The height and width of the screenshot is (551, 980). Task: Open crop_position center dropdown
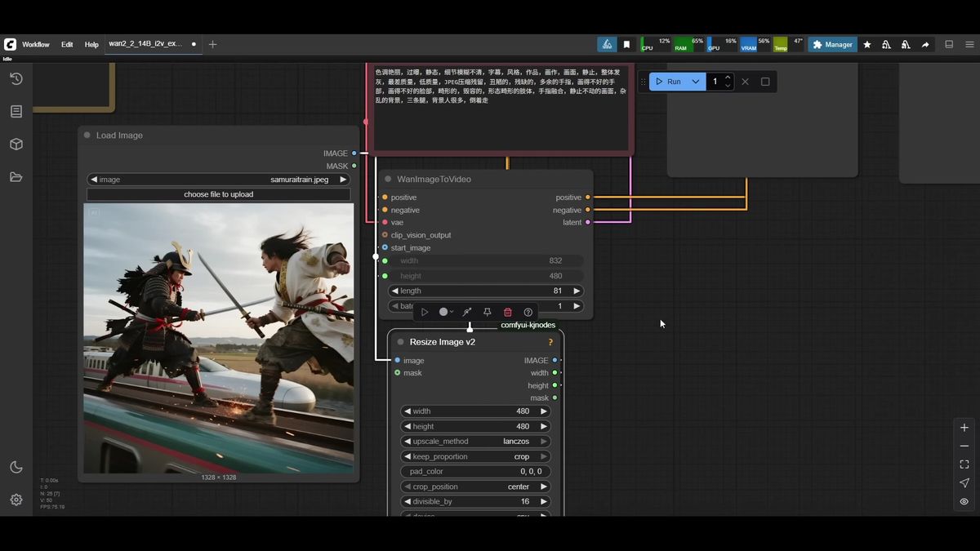tap(475, 487)
